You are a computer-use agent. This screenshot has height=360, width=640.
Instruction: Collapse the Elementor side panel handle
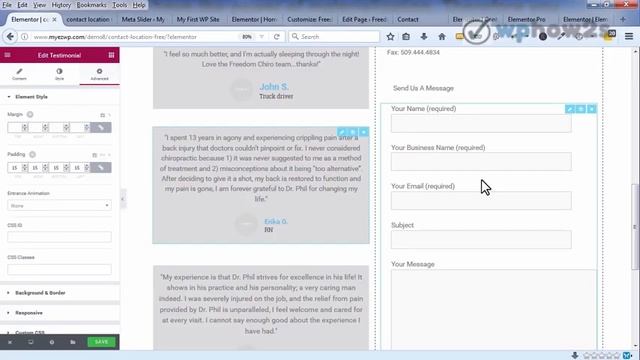click(x=122, y=199)
